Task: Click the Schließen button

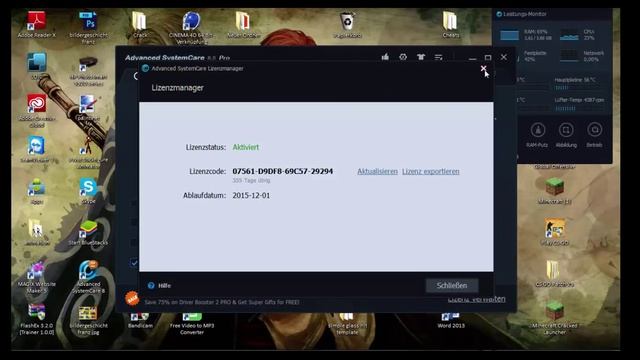Action: 452,285
